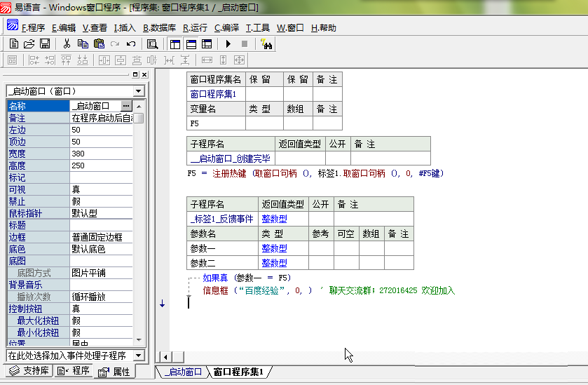Open the H.帮助 menu
588x385 pixels.
(x=324, y=28)
